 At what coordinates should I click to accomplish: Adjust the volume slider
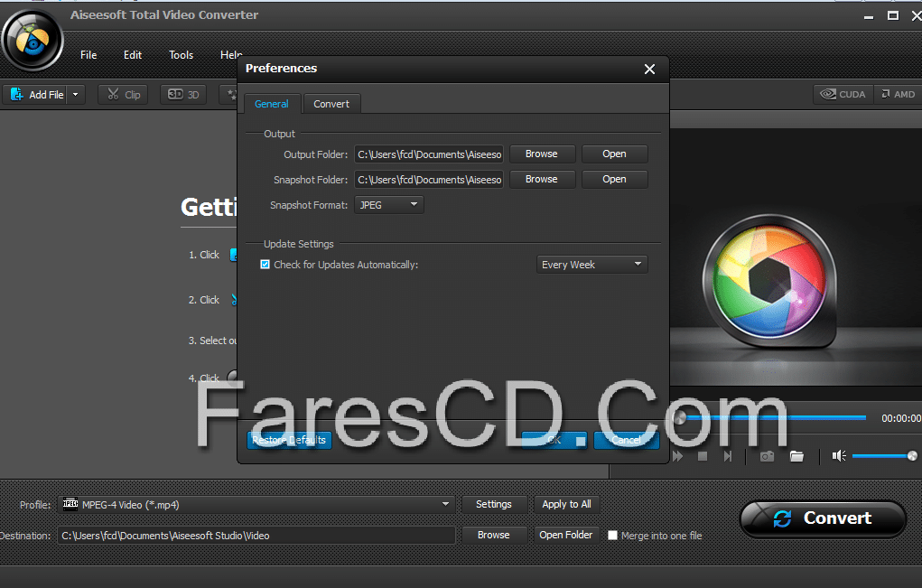884,456
